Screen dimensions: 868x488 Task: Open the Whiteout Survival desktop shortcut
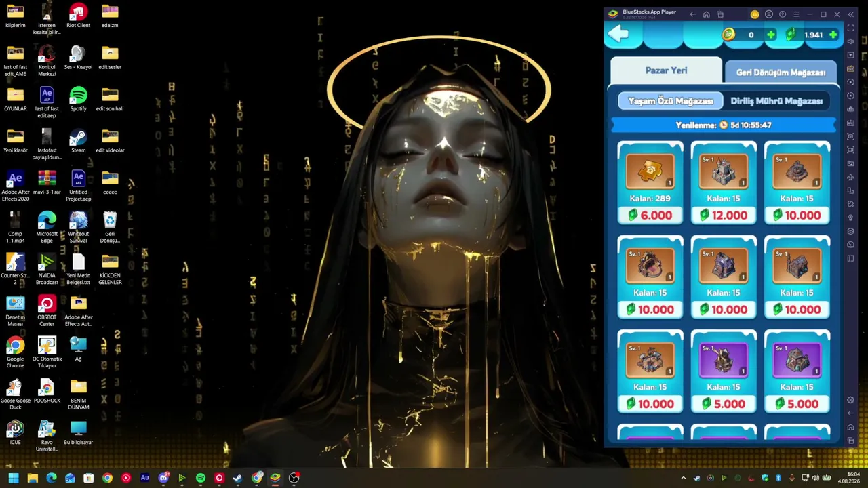pyautogui.click(x=78, y=227)
